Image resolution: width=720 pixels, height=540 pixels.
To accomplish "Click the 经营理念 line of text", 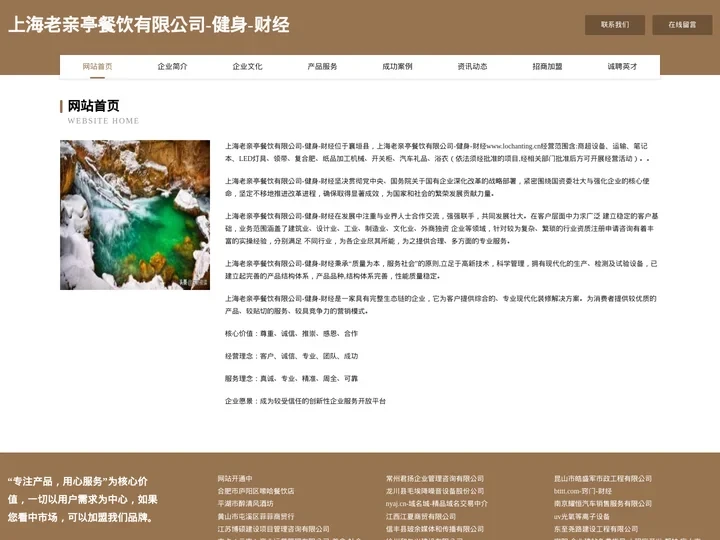I will [x=291, y=356].
